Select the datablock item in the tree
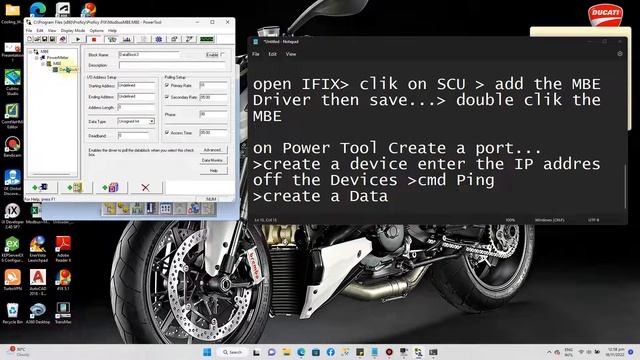This screenshot has width=640, height=360. (65, 70)
